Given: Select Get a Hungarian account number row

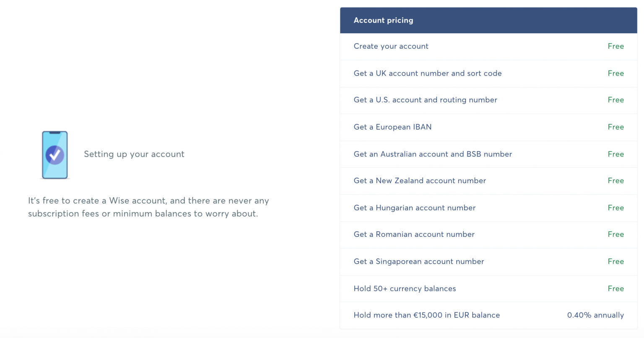Looking at the screenshot, I should click(488, 208).
